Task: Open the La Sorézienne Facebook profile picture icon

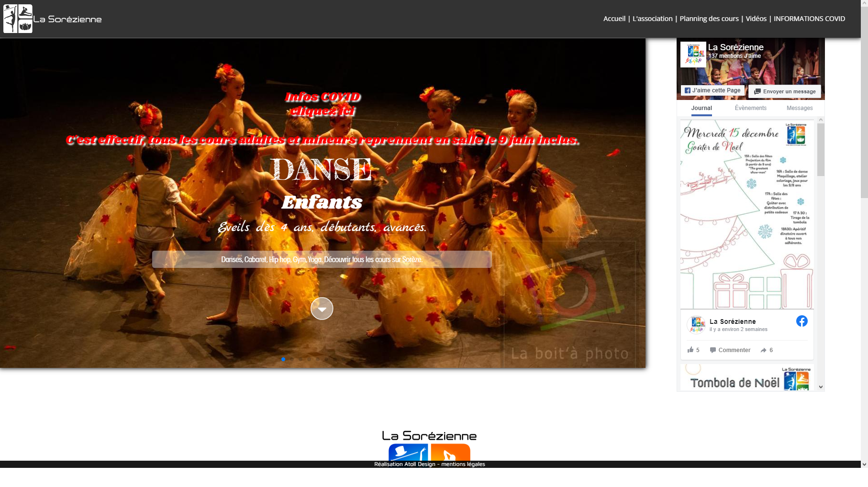Action: click(692, 54)
